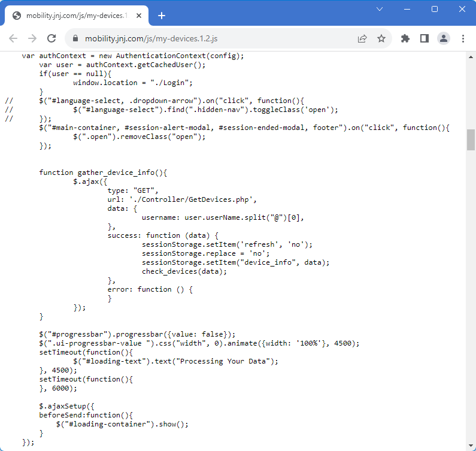Go forward to the next page

tap(32, 38)
